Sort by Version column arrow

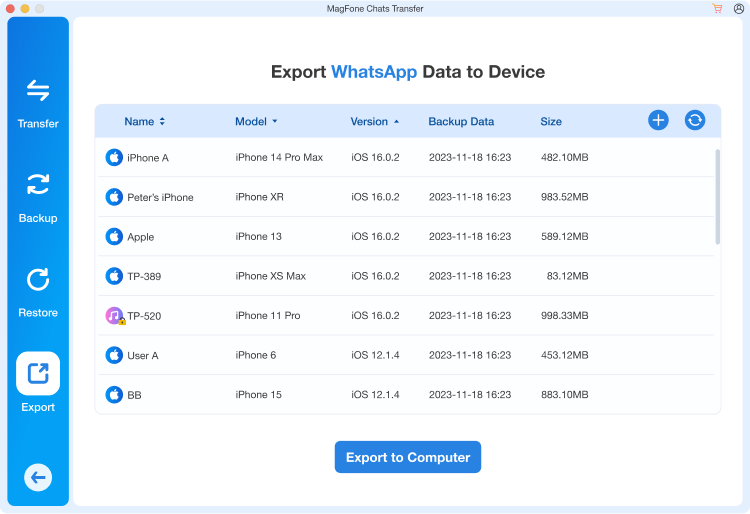tap(396, 122)
